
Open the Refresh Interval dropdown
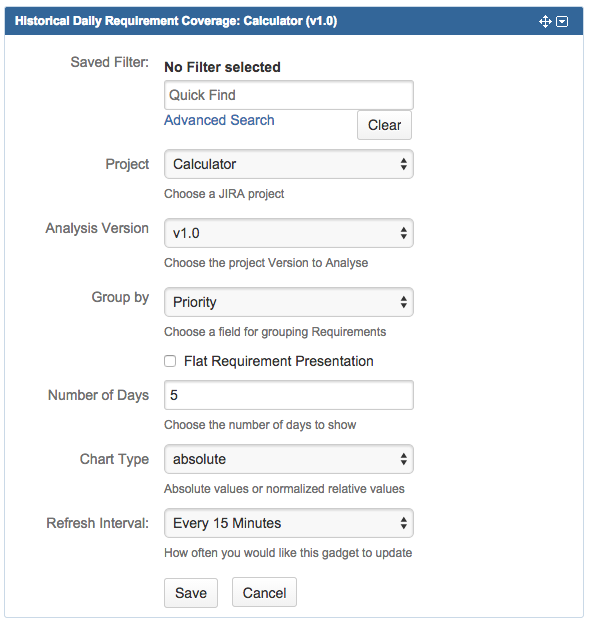[289, 523]
